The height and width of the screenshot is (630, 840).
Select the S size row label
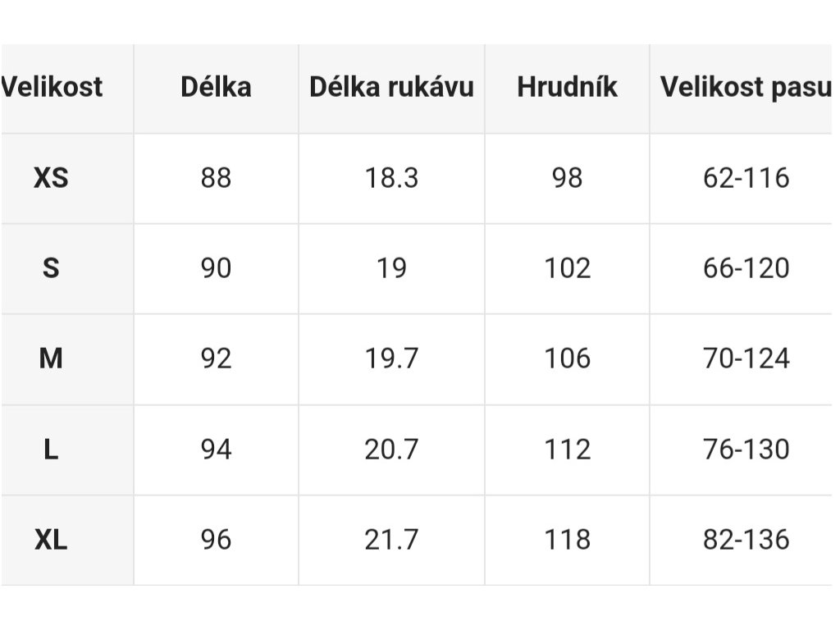pyautogui.click(x=51, y=268)
